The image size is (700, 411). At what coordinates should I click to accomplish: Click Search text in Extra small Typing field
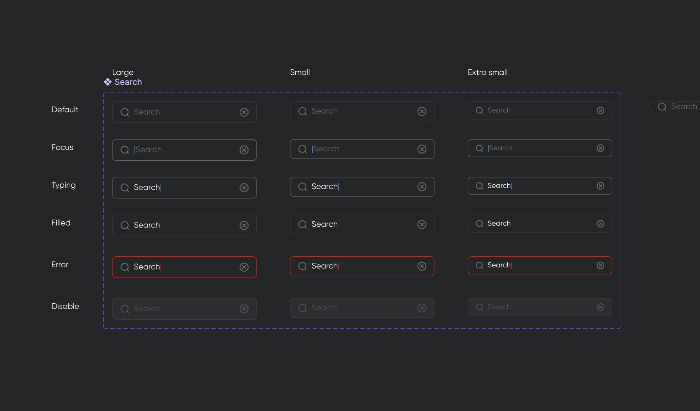(499, 186)
